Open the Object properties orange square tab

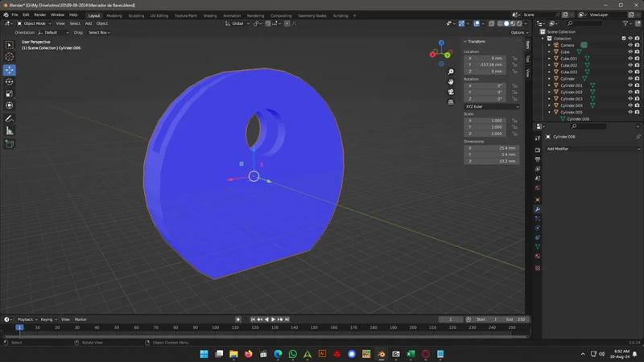click(538, 200)
